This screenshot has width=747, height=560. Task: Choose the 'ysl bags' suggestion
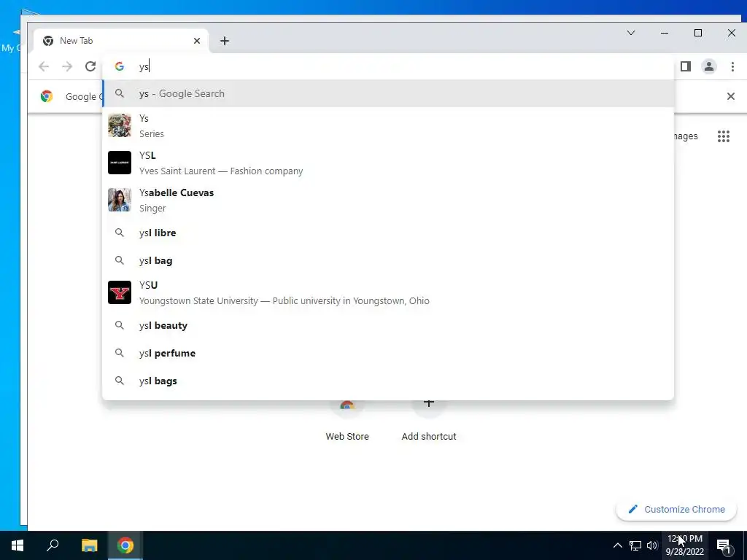(388, 381)
